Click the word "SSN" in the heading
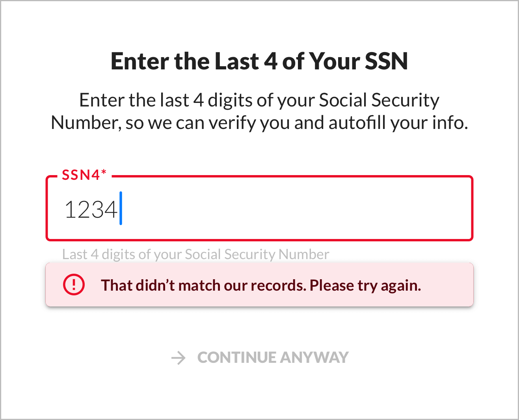The height and width of the screenshot is (420, 519). click(x=386, y=62)
